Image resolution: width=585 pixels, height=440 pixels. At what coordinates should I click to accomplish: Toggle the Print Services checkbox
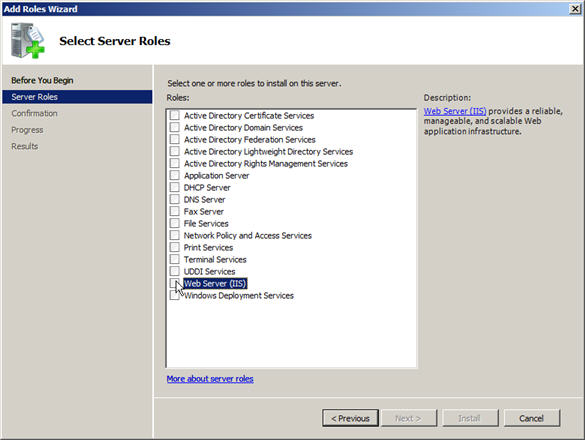click(174, 247)
